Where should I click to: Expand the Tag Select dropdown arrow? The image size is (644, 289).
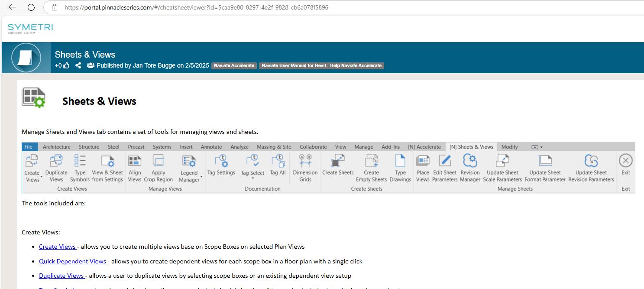pyautogui.click(x=252, y=178)
